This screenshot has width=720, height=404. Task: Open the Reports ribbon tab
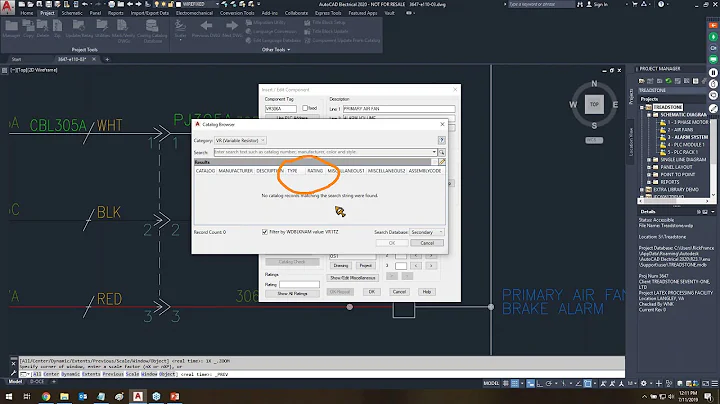[115, 13]
